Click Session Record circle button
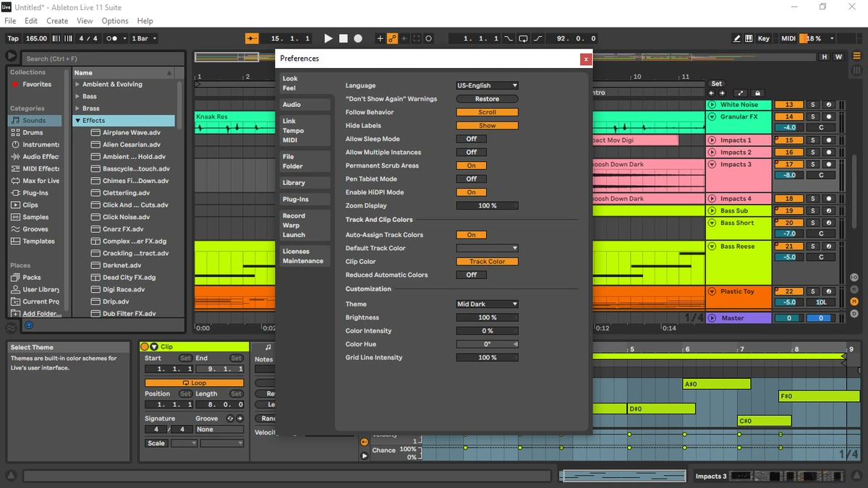Screen dimensions: 868x488 [x=428, y=38]
